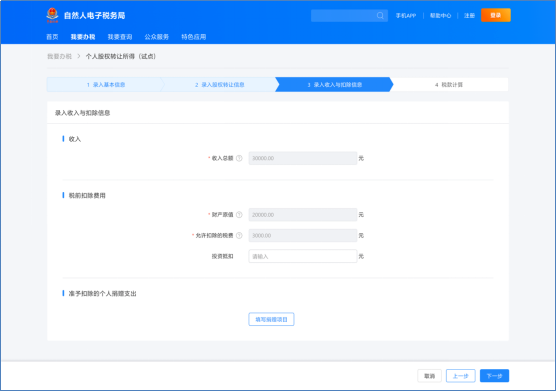Open the 帮助中心 link
Image resolution: width=557 pixels, height=392 pixels.
pos(440,16)
